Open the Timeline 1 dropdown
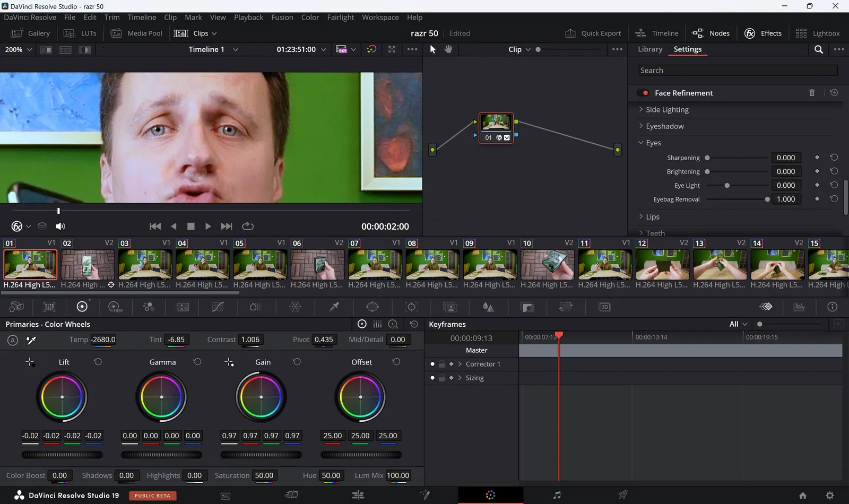The height and width of the screenshot is (504, 849). pos(236,49)
